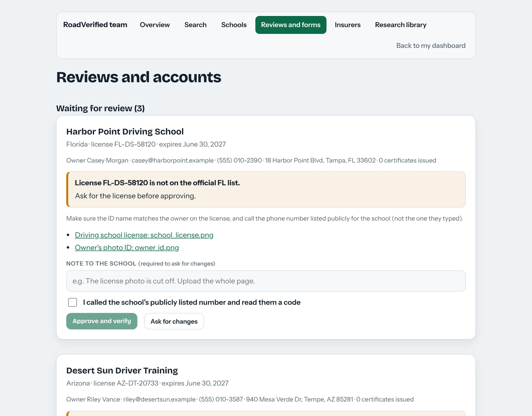This screenshot has width=532, height=416.
Task: Open the Driving school license school_license.png link
Action: pyautogui.click(x=144, y=235)
